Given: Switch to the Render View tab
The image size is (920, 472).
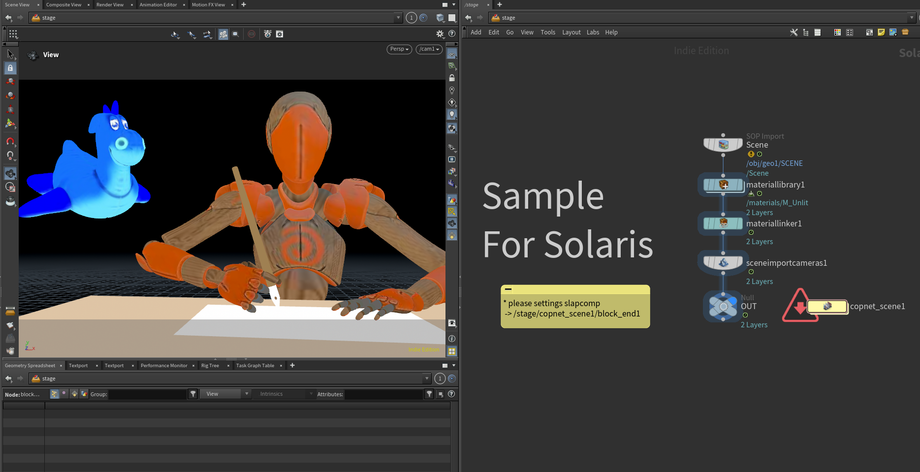Looking at the screenshot, I should [x=109, y=5].
